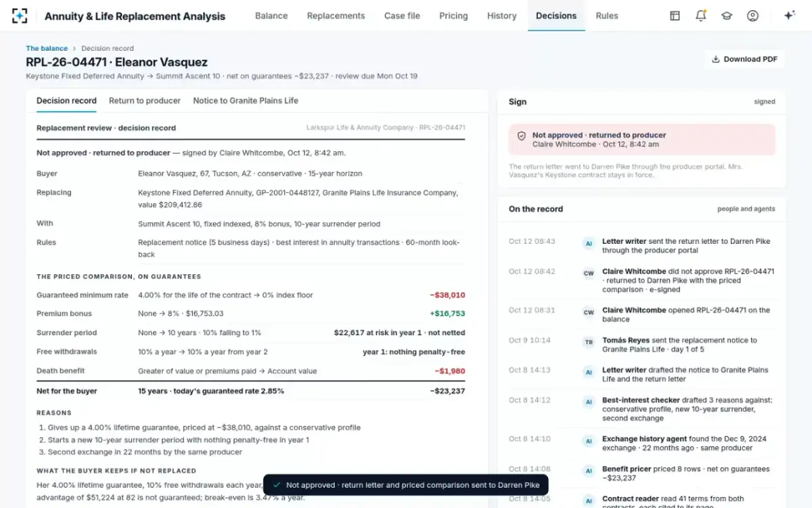
Task: Switch to Notice to Granite Plains Life tab
Action: coord(246,100)
